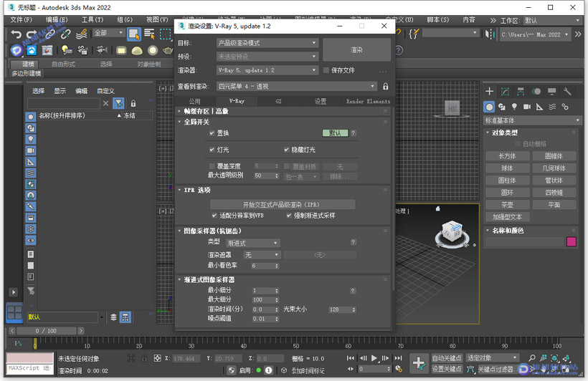The image size is (588, 381).
Task: Open the Hierarchy panel icon
Action: 521,92
